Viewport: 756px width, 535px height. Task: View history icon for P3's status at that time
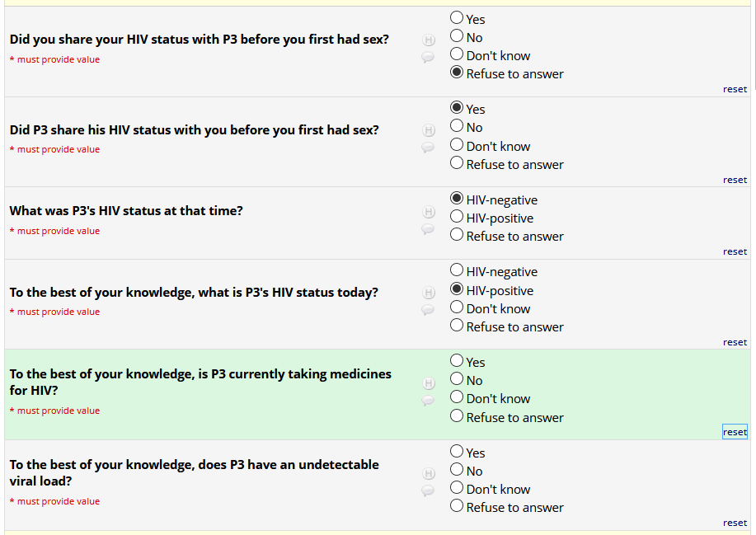pos(429,212)
